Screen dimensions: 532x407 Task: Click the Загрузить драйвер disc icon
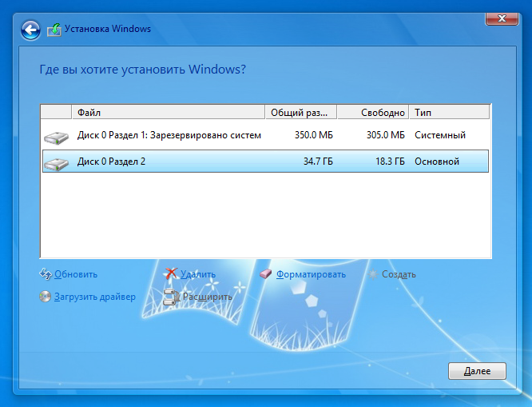point(46,297)
